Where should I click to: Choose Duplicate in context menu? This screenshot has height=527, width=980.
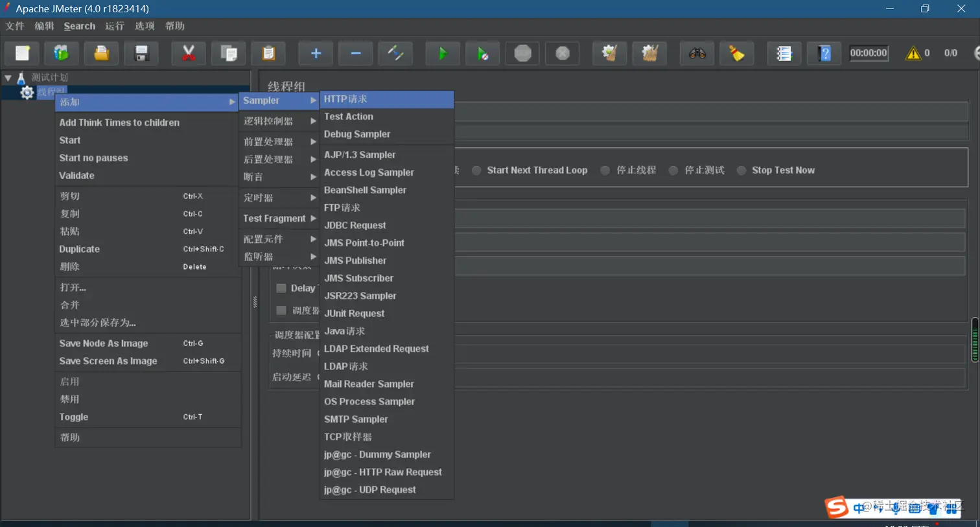pyautogui.click(x=146, y=249)
